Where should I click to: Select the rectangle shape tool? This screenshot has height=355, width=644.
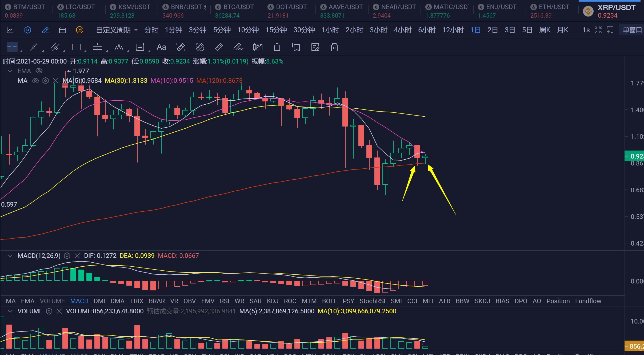[76, 47]
